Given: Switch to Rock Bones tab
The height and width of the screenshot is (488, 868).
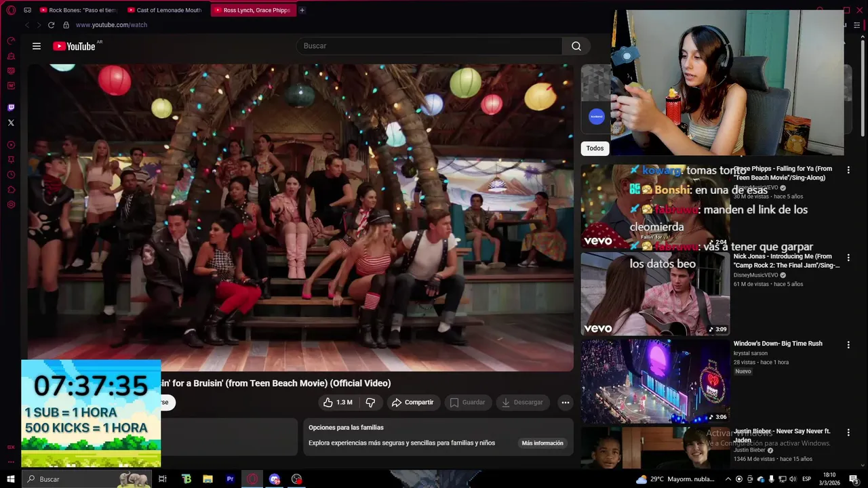Looking at the screenshot, I should click(78, 10).
